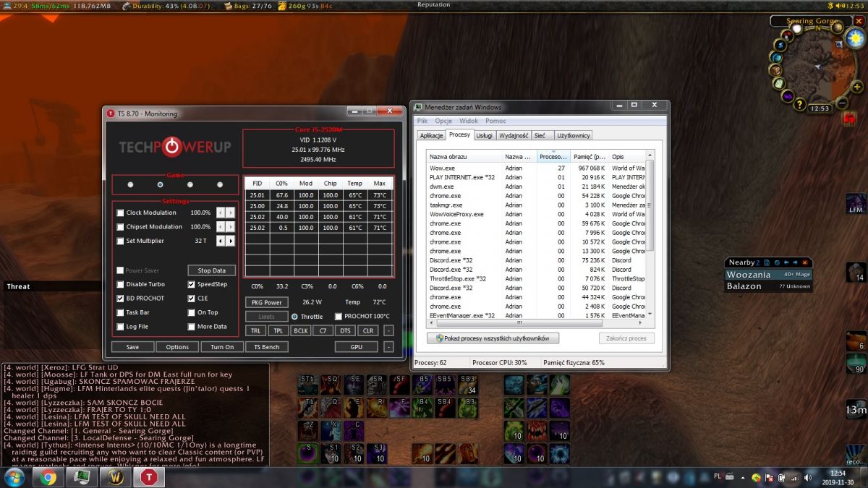Use the action button keybound S1
This screenshot has width=868, height=488.
click(x=331, y=454)
